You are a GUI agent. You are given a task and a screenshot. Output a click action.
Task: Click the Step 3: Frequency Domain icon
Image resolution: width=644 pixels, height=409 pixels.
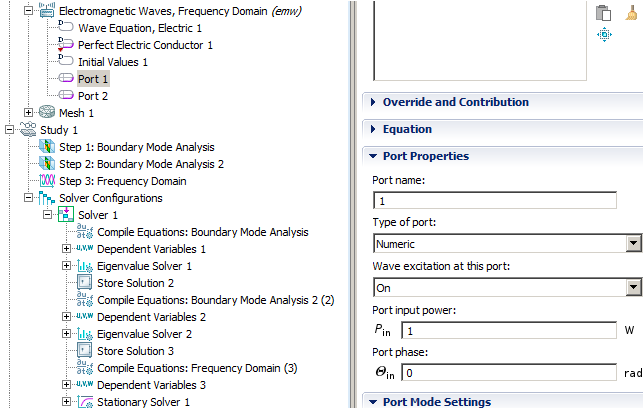point(46,181)
